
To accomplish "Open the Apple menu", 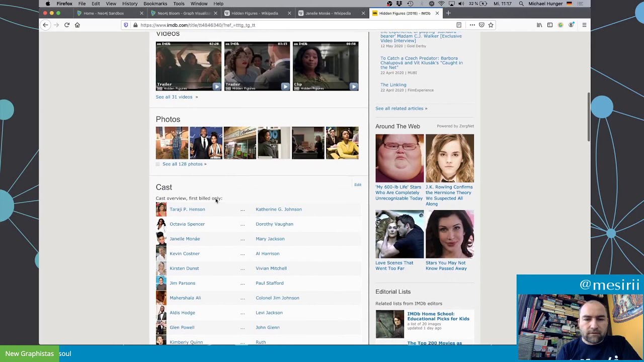I will click(x=48, y=4).
